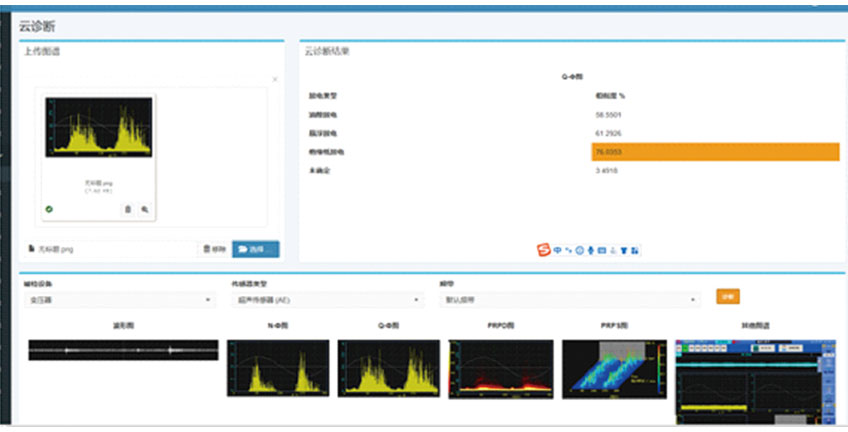Close the upload preview with the small X
This screenshot has height=432, width=848.
[275, 79]
